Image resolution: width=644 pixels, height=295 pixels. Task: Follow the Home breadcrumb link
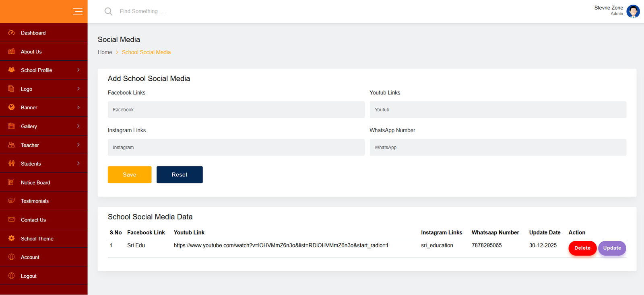tap(105, 52)
